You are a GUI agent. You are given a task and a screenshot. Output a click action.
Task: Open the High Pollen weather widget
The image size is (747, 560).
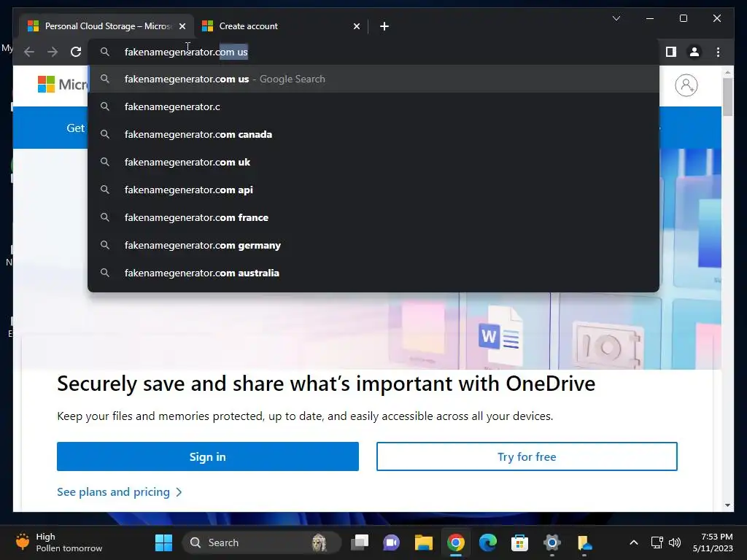click(58, 542)
